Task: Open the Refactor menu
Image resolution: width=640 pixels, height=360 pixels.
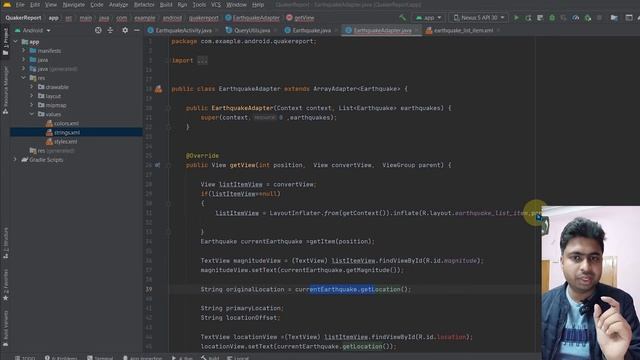Action: pos(144,5)
